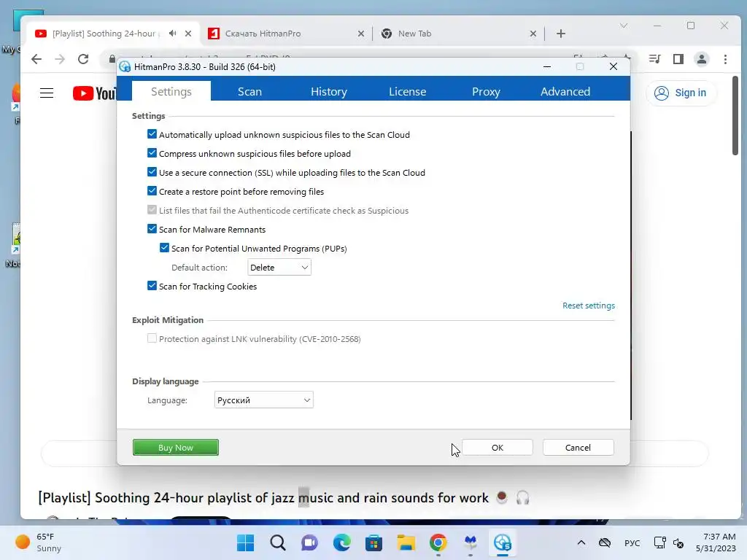Toggle Scan for Tracking Cookies checkbox
The image size is (747, 560).
152,286
